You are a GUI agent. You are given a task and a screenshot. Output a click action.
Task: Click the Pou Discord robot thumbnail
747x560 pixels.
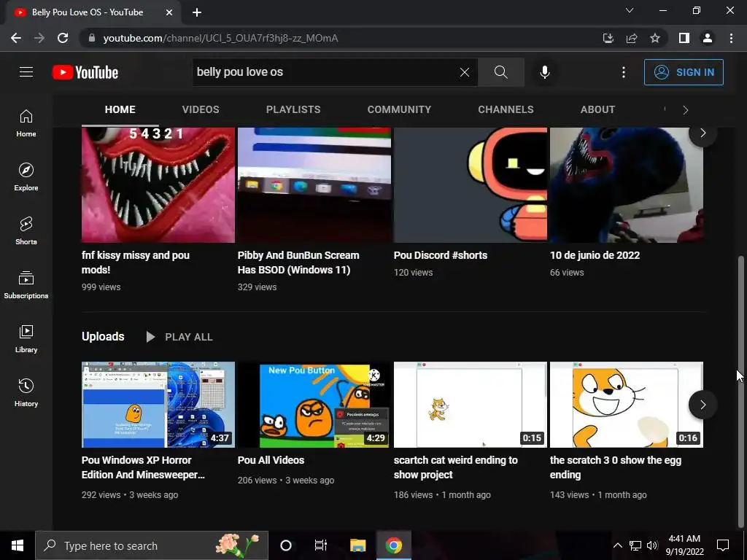tap(471, 184)
